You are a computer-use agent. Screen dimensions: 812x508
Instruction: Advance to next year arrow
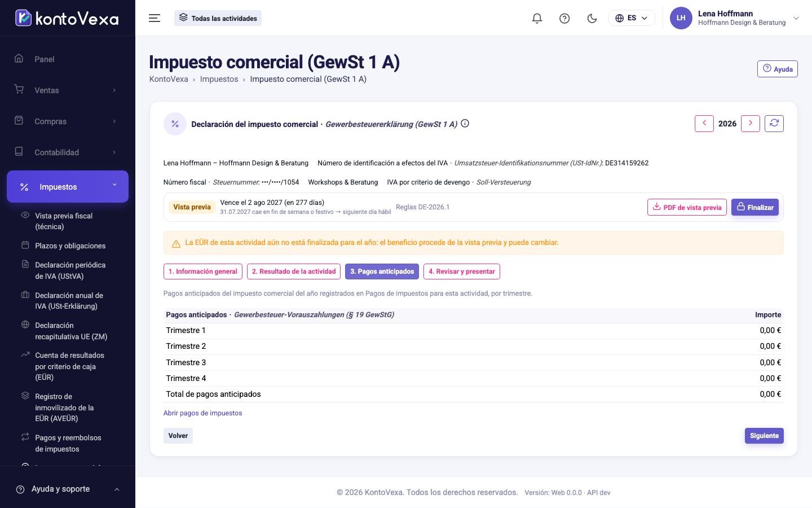pos(751,124)
